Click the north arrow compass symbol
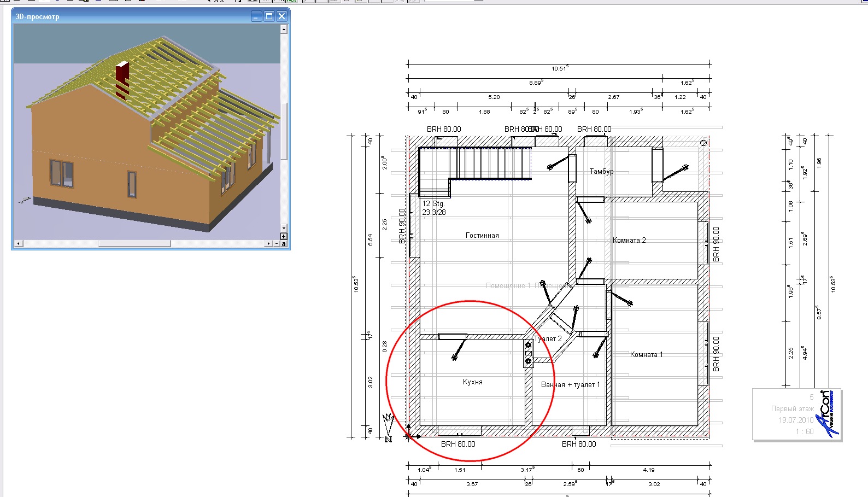Viewport: 868px width, 497px height. pos(388,427)
